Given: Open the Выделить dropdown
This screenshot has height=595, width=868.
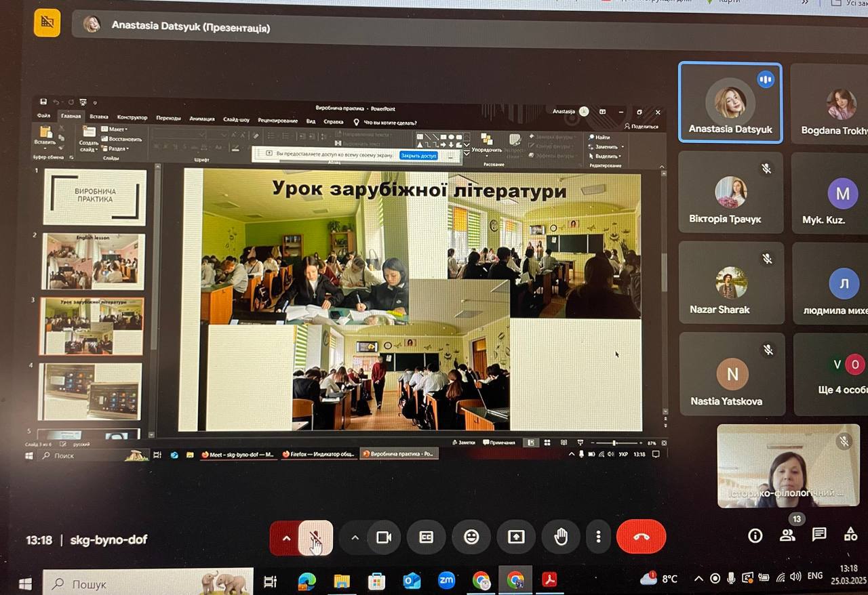Looking at the screenshot, I should pos(606,156).
